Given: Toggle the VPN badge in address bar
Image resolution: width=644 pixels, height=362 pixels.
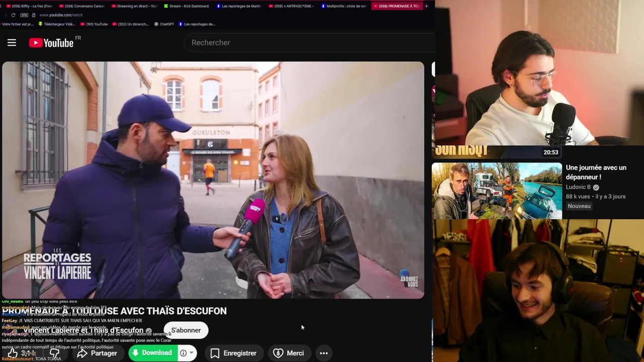Looking at the screenshot, I should tap(25, 15).
